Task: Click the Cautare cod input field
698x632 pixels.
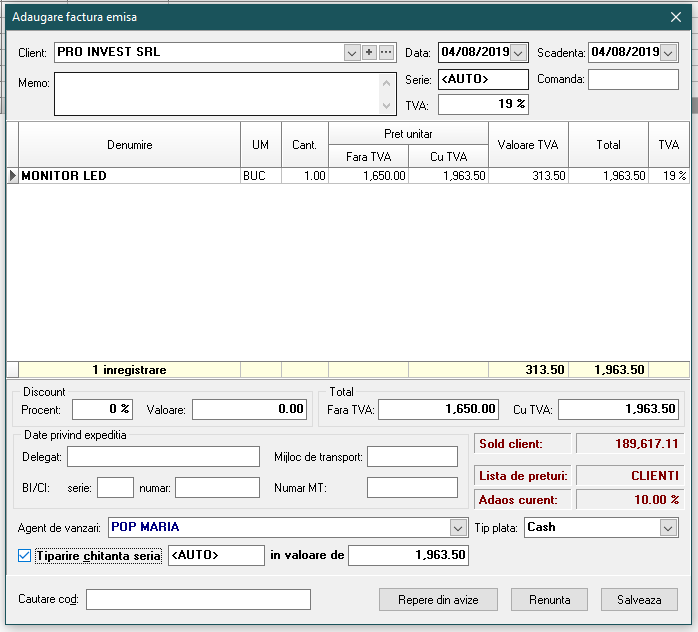Action: (198, 599)
